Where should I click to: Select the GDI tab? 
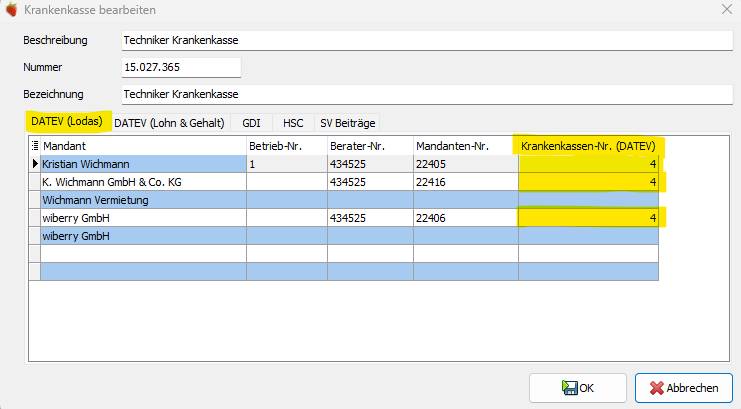pyautogui.click(x=251, y=123)
